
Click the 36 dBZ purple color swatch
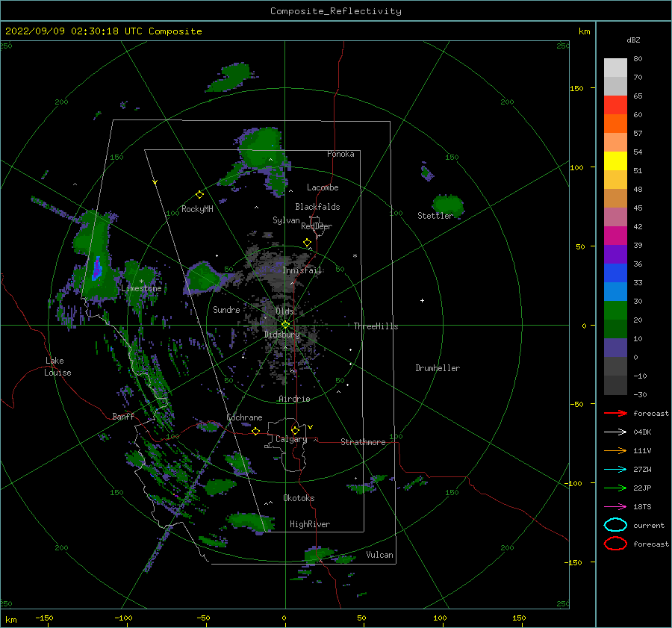[x=615, y=254]
